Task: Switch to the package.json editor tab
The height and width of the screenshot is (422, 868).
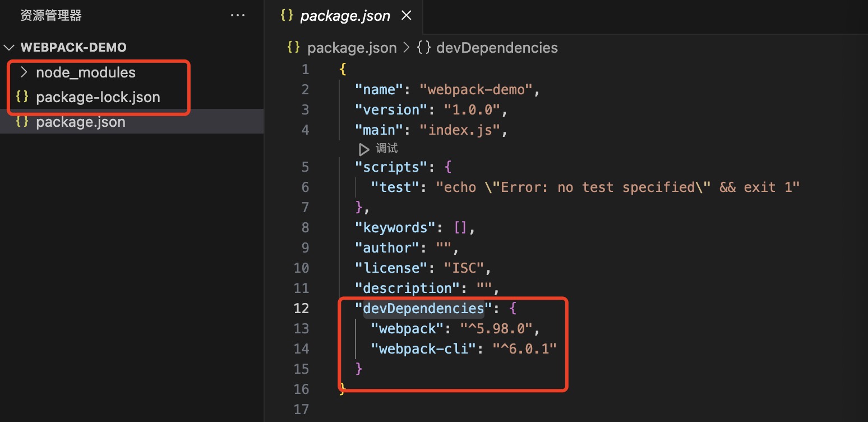Action: [x=345, y=16]
